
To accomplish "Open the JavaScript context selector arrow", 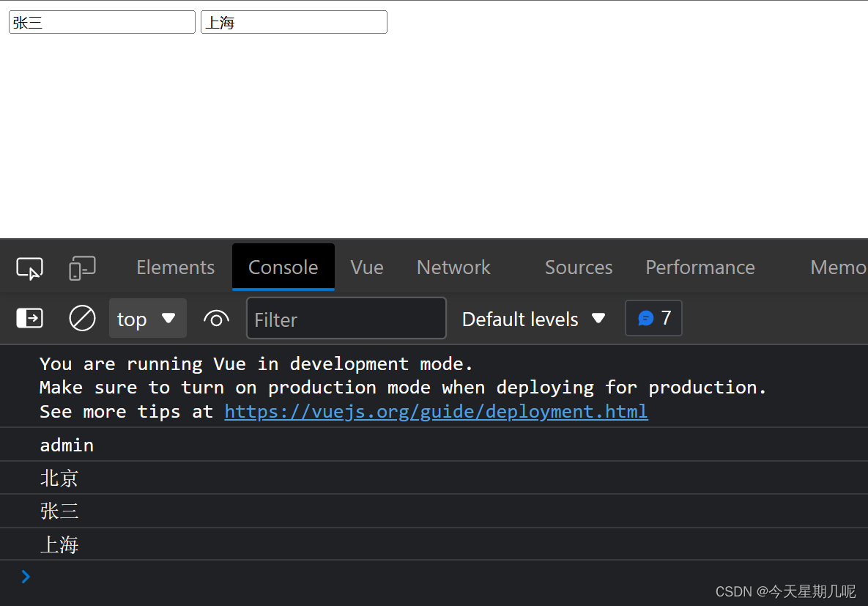I will pyautogui.click(x=169, y=318).
